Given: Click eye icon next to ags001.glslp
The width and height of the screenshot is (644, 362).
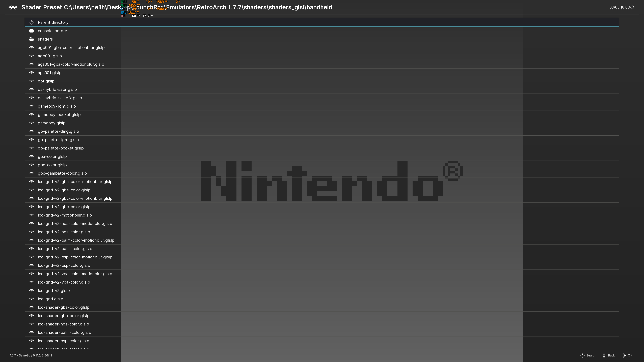Looking at the screenshot, I should click(32, 72).
